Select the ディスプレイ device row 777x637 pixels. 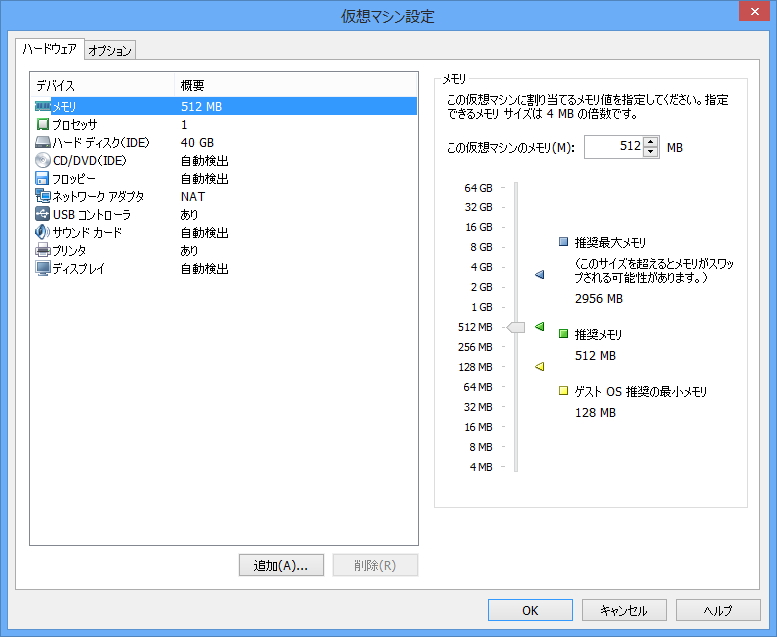tap(224, 268)
